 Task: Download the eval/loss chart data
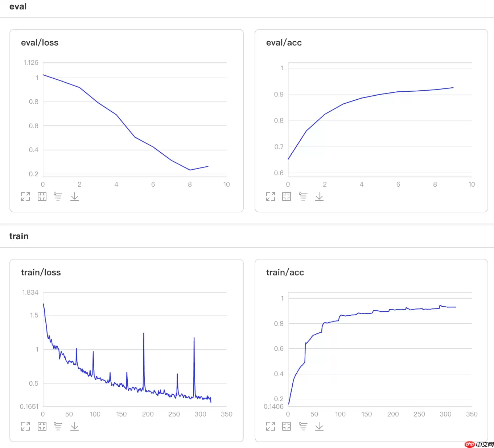click(x=75, y=196)
